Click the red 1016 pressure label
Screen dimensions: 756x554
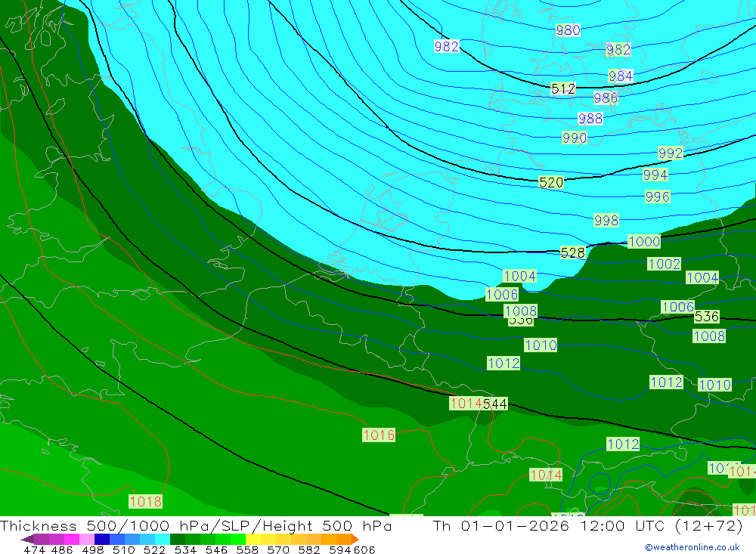pos(379,435)
